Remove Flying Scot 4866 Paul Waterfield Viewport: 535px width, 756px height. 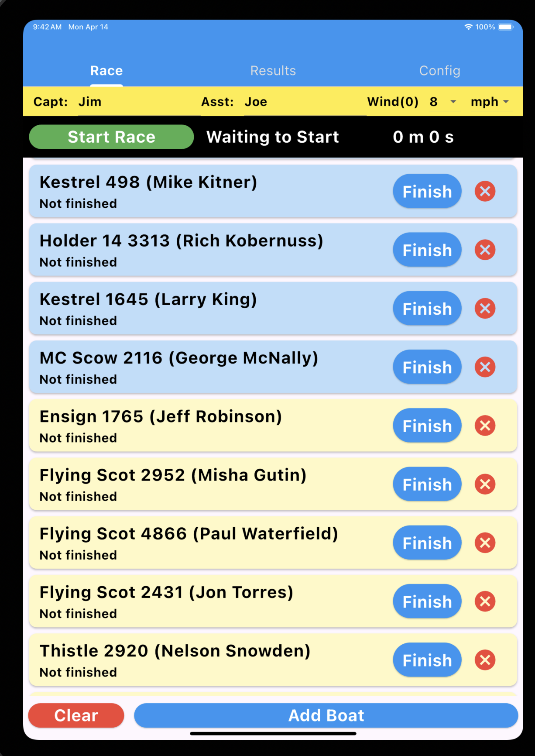coord(485,543)
